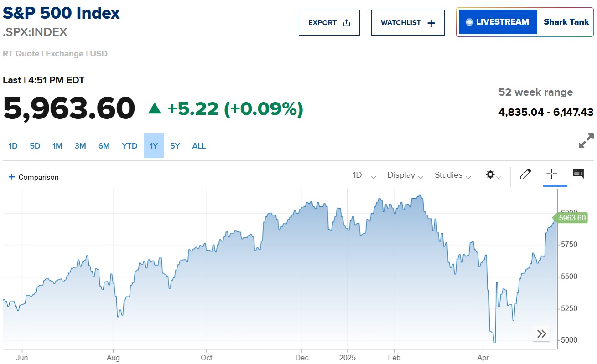
Task: Toggle the crosshair cursor tool
Action: point(552,174)
